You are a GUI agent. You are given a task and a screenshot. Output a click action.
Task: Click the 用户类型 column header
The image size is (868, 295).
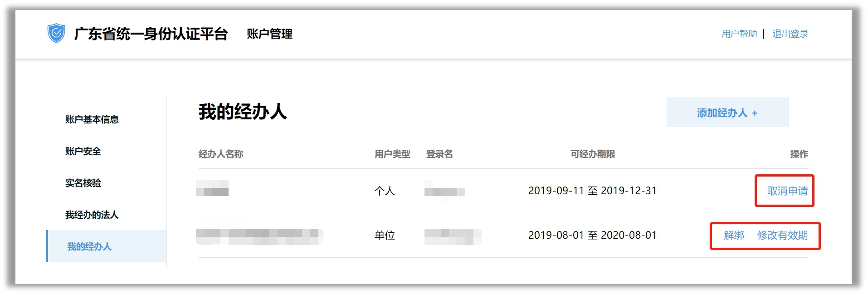coord(392,154)
